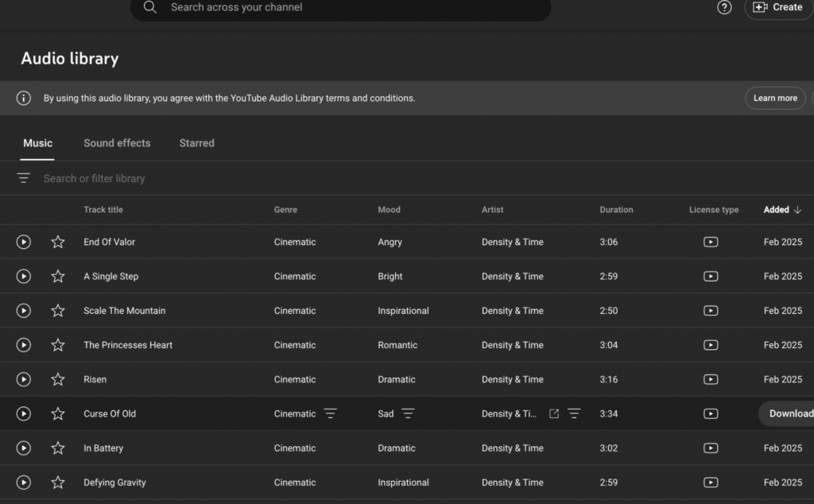The height and width of the screenshot is (504, 814).
Task: Click the Scale The Mountain track title
Action: click(125, 310)
